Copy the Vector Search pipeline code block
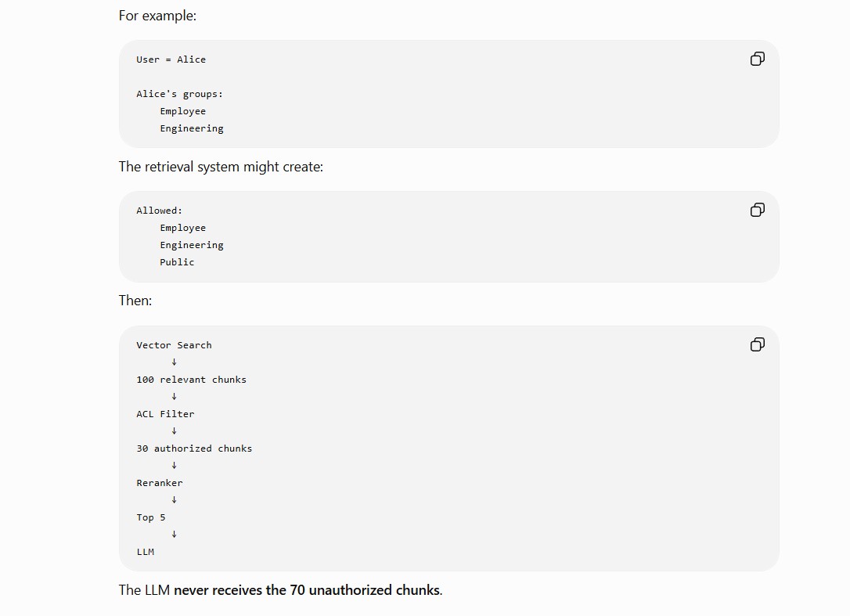Viewport: 850px width, 616px height. click(758, 344)
